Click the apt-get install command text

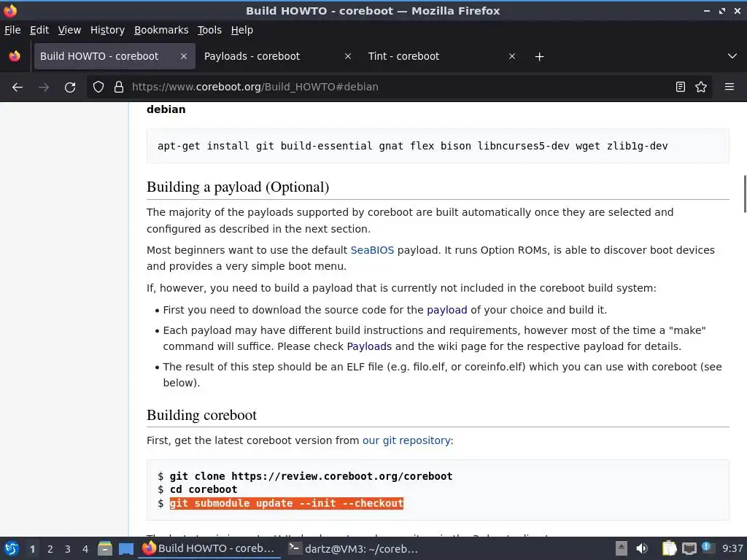(413, 146)
